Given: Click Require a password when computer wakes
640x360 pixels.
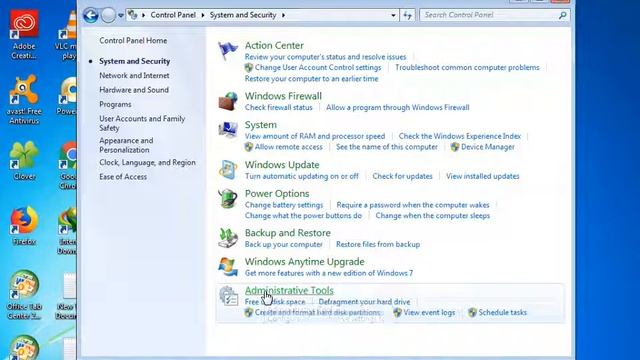Looking at the screenshot, I should coord(413,204).
